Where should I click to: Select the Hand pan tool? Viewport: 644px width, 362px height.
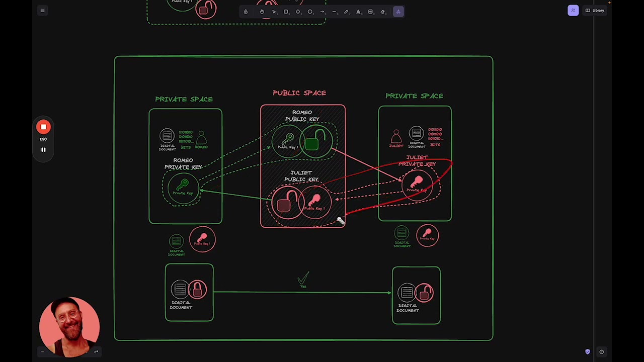pos(262,12)
